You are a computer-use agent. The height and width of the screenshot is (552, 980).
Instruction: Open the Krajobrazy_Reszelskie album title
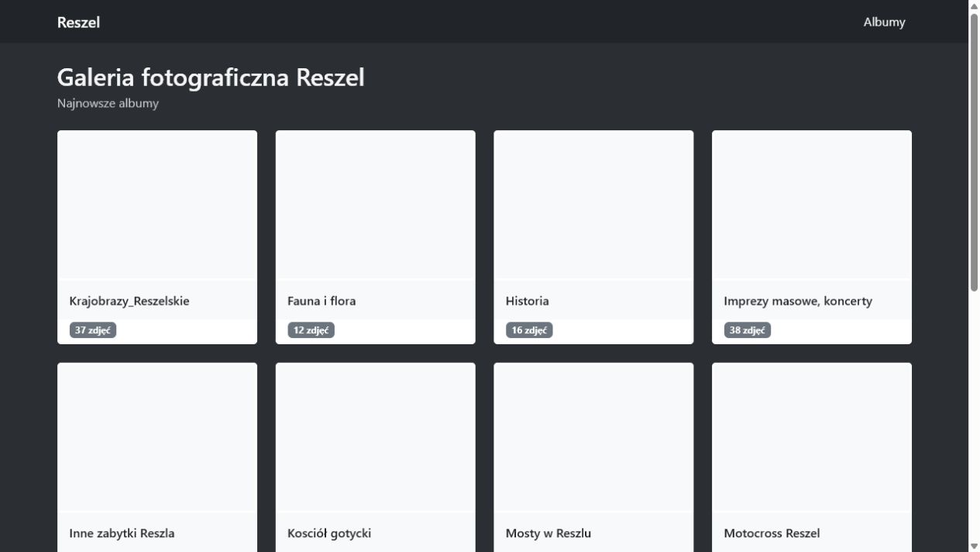point(129,301)
